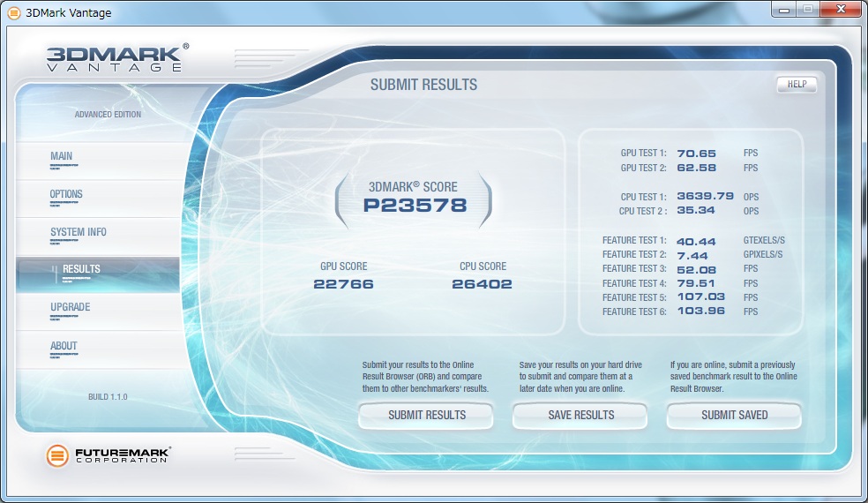
Task: Click the GPU score value 22766
Action: coord(343,284)
